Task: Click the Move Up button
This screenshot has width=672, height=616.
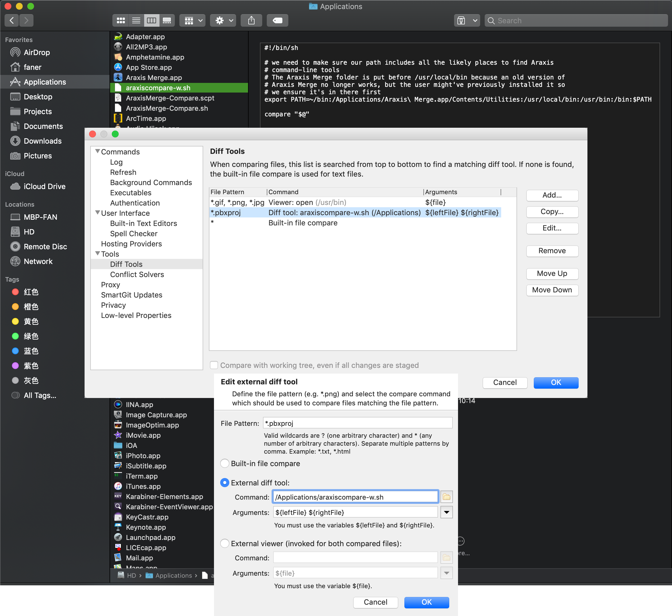Action: pyautogui.click(x=551, y=273)
